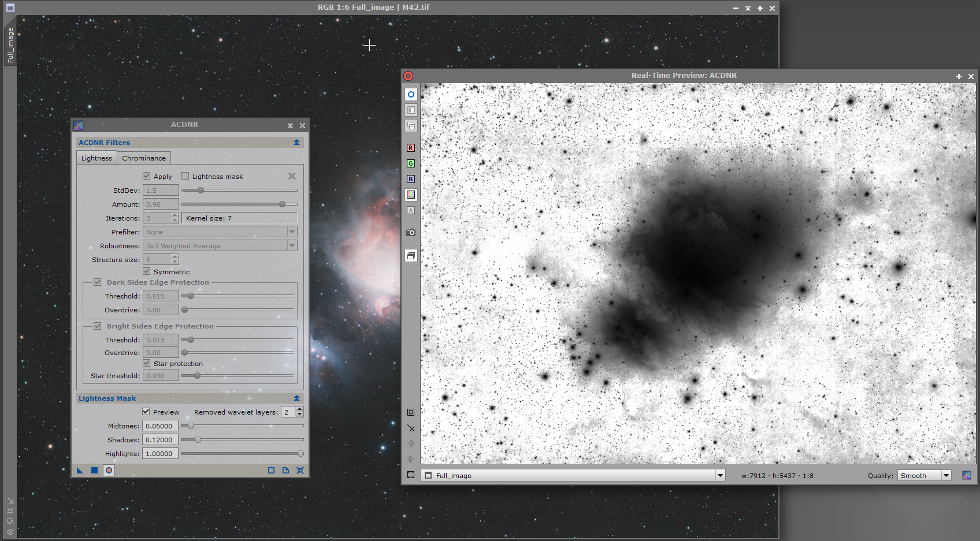Image resolution: width=980 pixels, height=541 pixels.
Task: Click New Instance triangle in ACDNR window
Action: click(80, 471)
